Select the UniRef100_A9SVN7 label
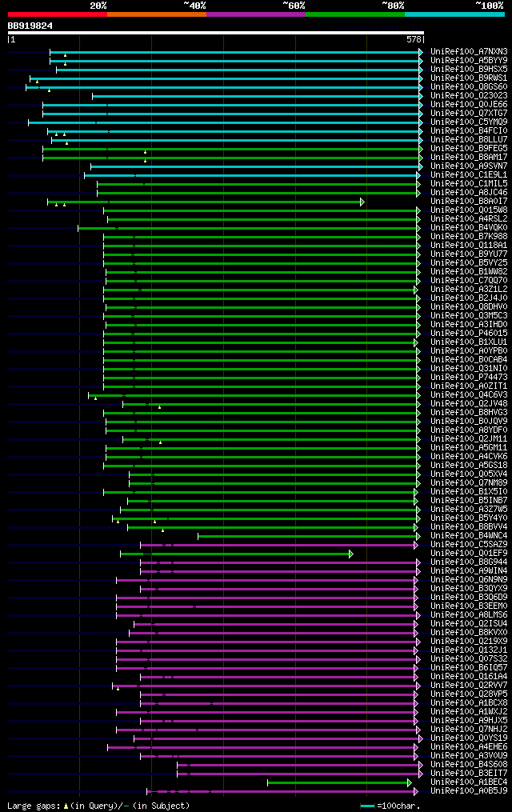Viewport: 512px width, 812px height. tap(469, 166)
